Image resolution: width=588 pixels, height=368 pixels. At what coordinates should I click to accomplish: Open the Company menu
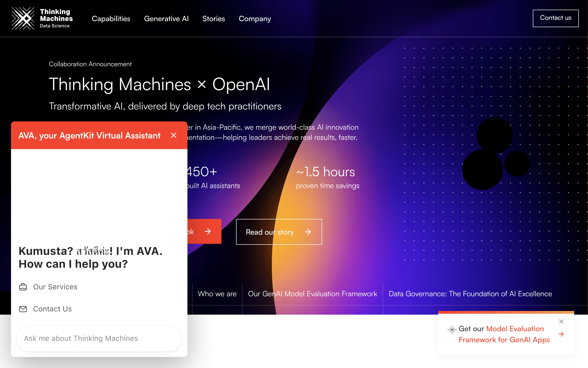[255, 19]
